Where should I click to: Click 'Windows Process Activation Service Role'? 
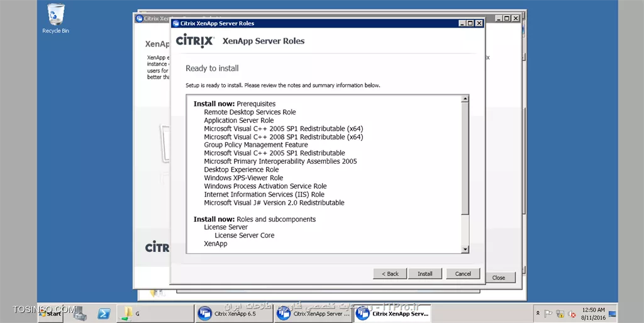[265, 186]
